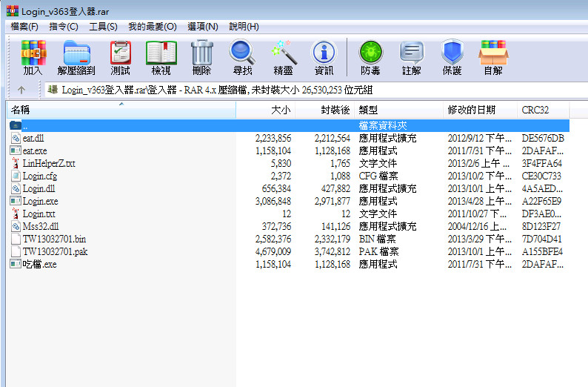The image size is (588, 387).
Task: Click the 刪除 (Delete) trash can icon
Action: click(202, 53)
